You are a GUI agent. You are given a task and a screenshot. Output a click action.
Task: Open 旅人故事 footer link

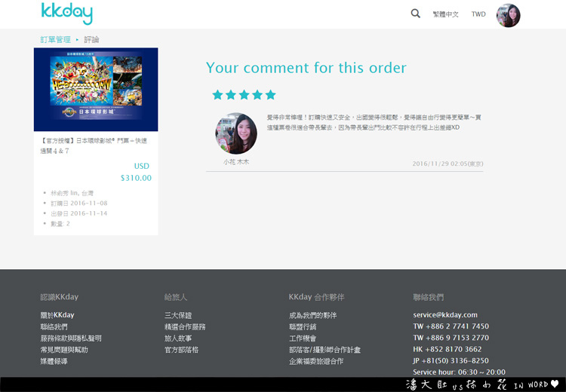pos(178,338)
